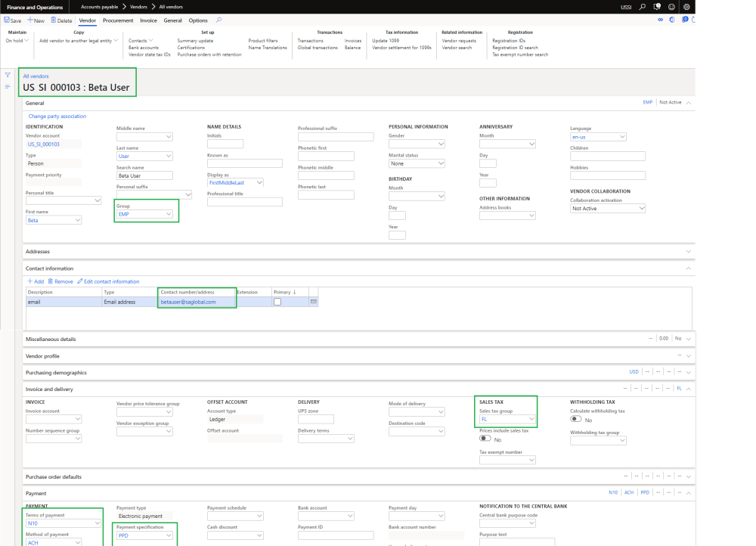Image resolution: width=756 pixels, height=546 pixels.
Task: Open the General tab in the action bar
Action: coord(172,20)
